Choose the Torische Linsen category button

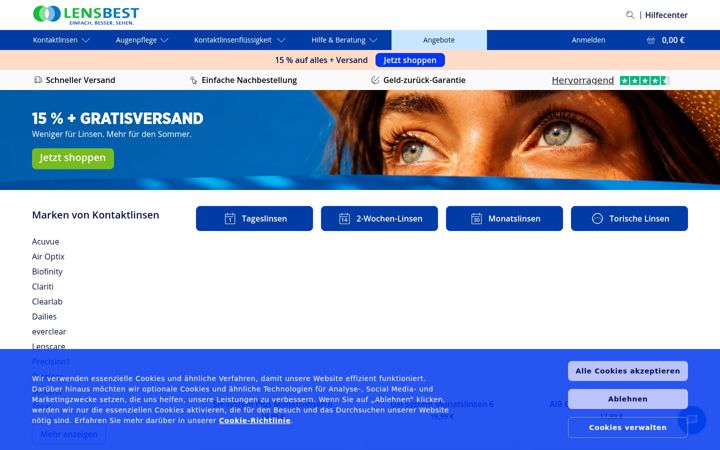point(630,219)
